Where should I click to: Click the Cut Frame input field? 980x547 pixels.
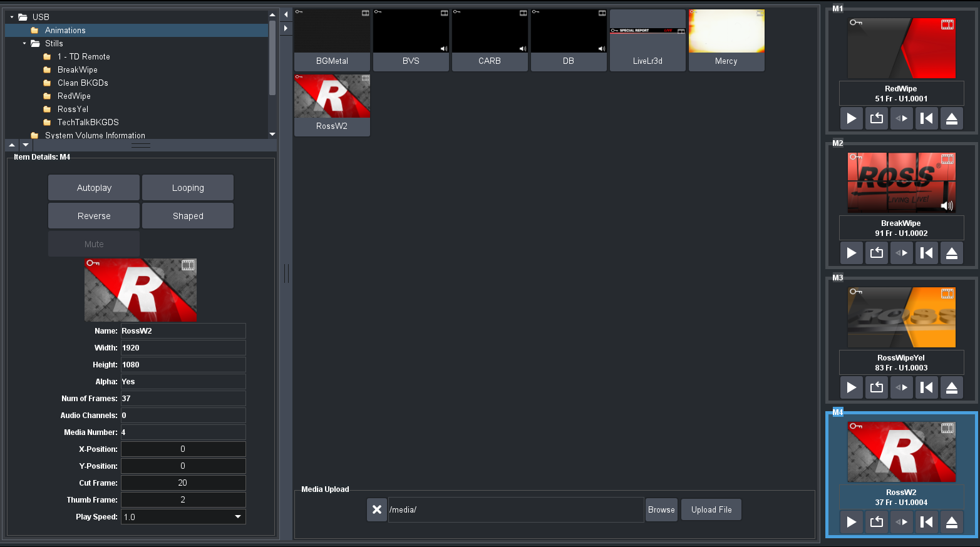pos(183,483)
